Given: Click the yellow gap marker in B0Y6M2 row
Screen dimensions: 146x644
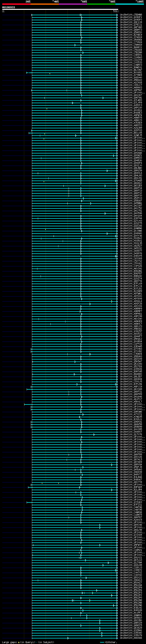Looking at the screenshot, I should (50, 74).
